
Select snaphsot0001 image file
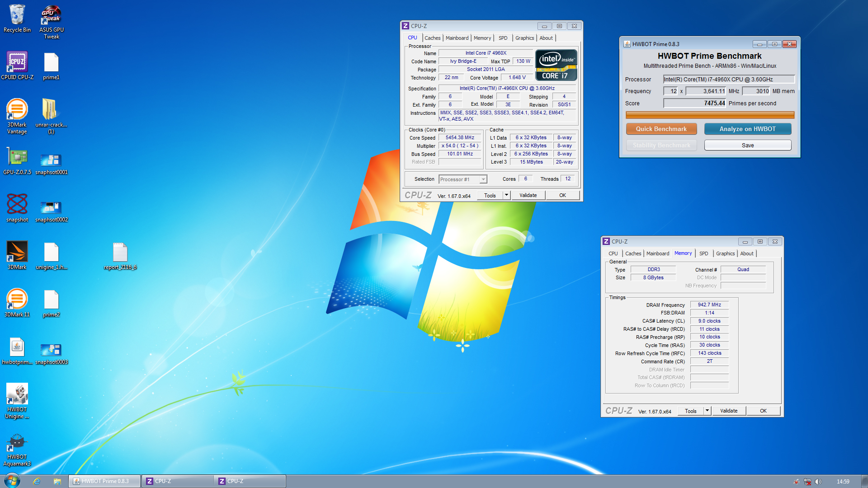click(x=51, y=164)
